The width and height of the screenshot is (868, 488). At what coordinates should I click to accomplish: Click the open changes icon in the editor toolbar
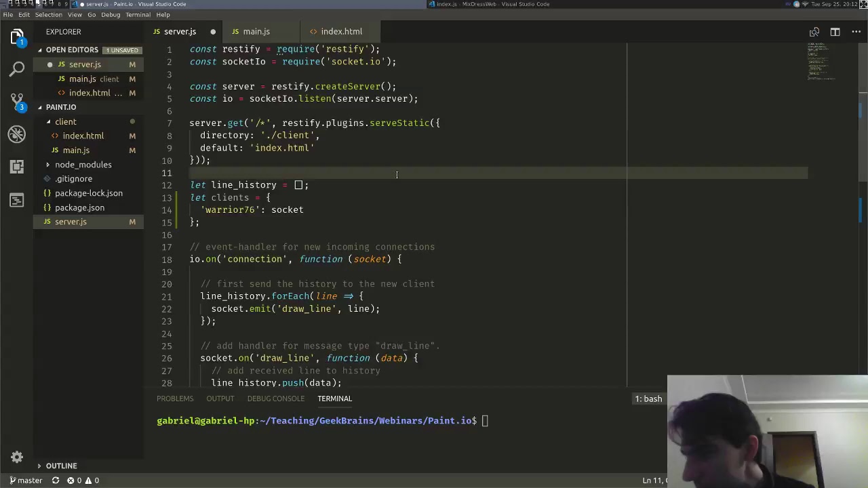pos(814,32)
